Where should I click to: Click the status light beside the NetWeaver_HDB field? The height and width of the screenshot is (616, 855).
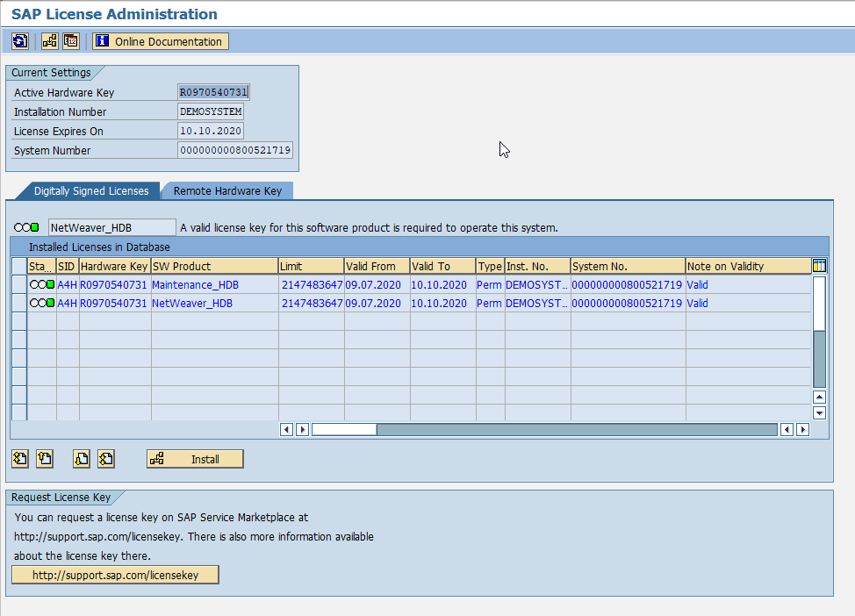coord(26,227)
